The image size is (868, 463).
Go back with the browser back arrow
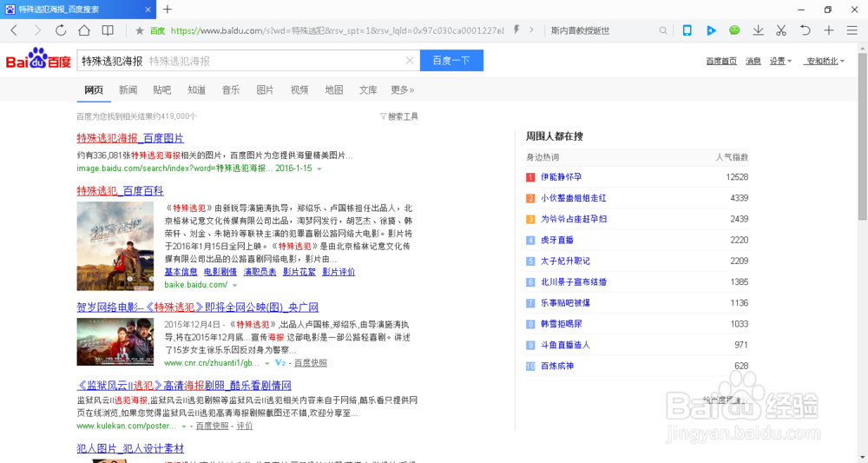[14, 30]
